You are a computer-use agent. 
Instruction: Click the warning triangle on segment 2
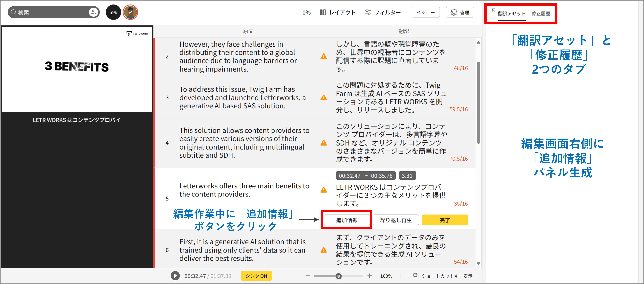[324, 56]
